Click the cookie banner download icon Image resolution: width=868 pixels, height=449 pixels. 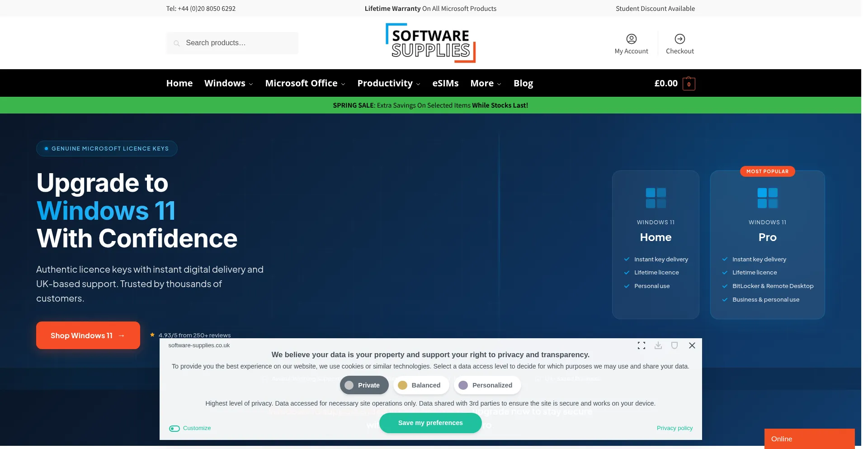click(658, 345)
